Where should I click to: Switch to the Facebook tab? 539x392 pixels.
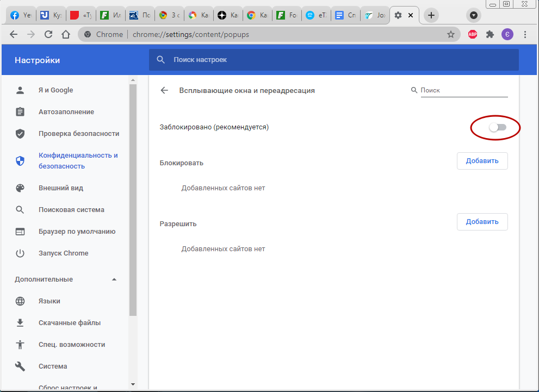click(x=21, y=15)
